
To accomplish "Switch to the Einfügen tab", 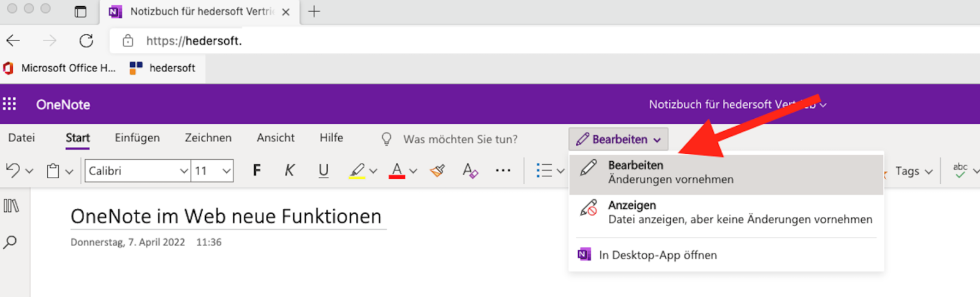I will pos(137,138).
